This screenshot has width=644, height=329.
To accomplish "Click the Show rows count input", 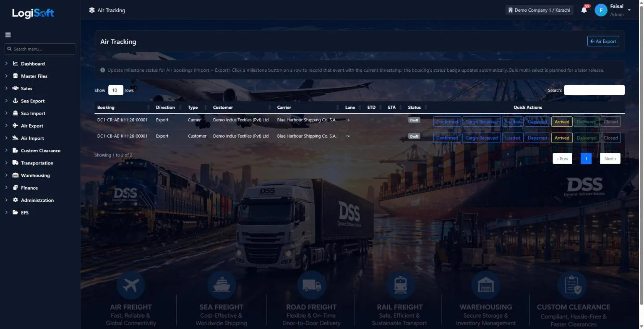I will [x=115, y=90].
